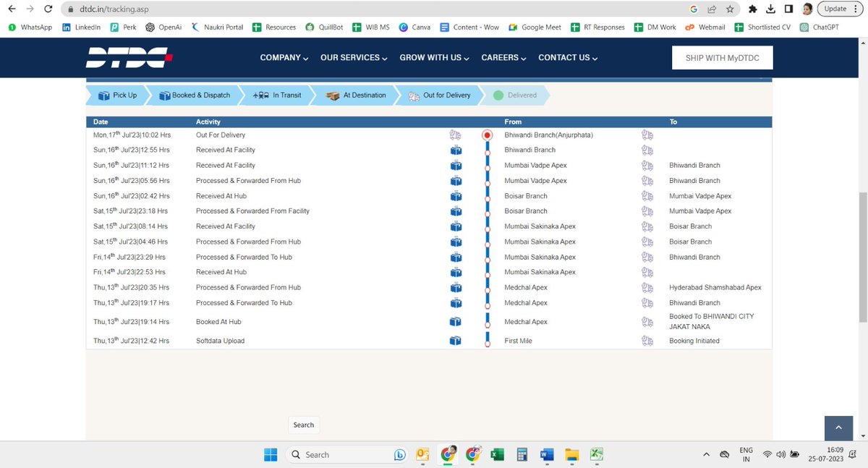Screen dimensions: 868x468
Task: Click the Search button below the table
Action: click(304, 425)
